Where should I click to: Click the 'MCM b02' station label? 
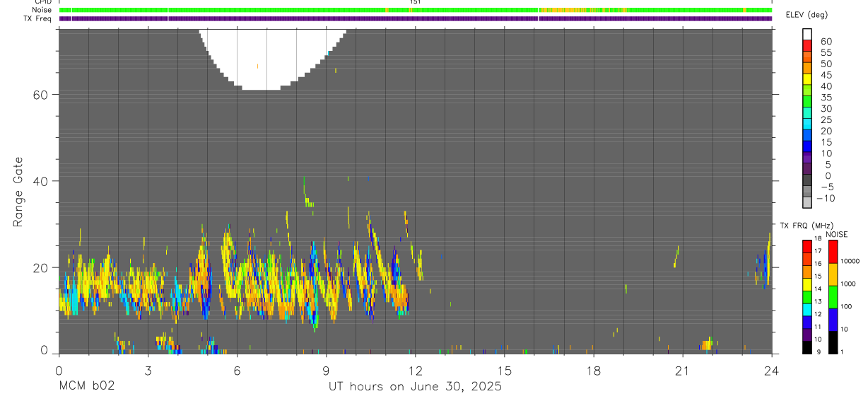86,386
